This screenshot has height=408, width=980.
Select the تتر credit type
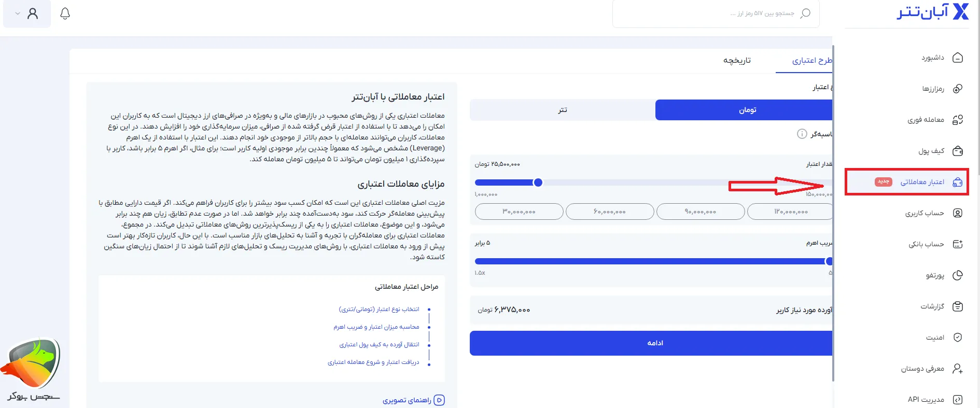(x=563, y=110)
